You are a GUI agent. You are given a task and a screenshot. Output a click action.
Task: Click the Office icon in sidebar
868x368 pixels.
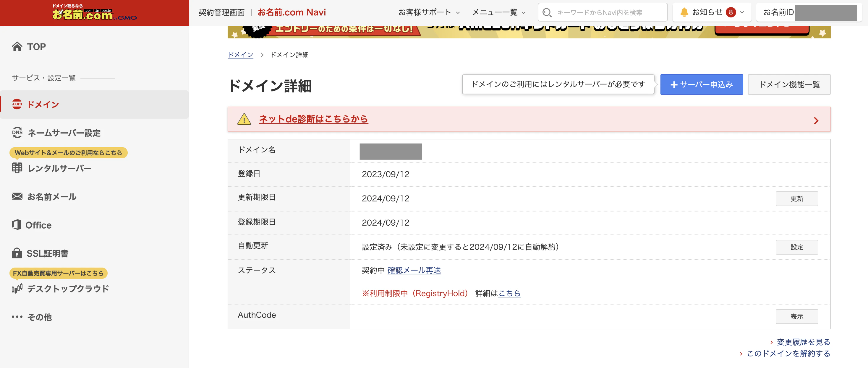coord(16,224)
